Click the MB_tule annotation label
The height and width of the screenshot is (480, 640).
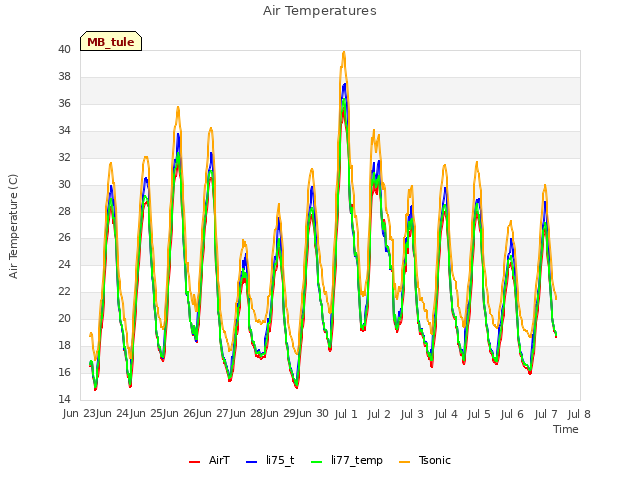111,41
